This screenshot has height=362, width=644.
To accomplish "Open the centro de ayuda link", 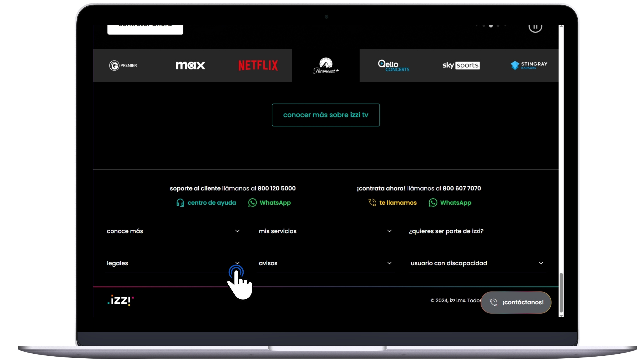I will [212, 203].
